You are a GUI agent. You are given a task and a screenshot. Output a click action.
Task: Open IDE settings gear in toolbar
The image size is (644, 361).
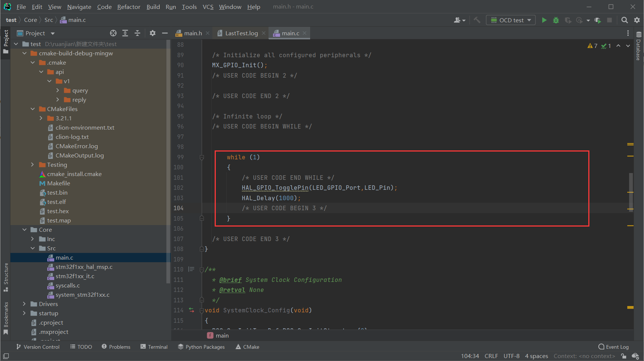click(x=637, y=20)
